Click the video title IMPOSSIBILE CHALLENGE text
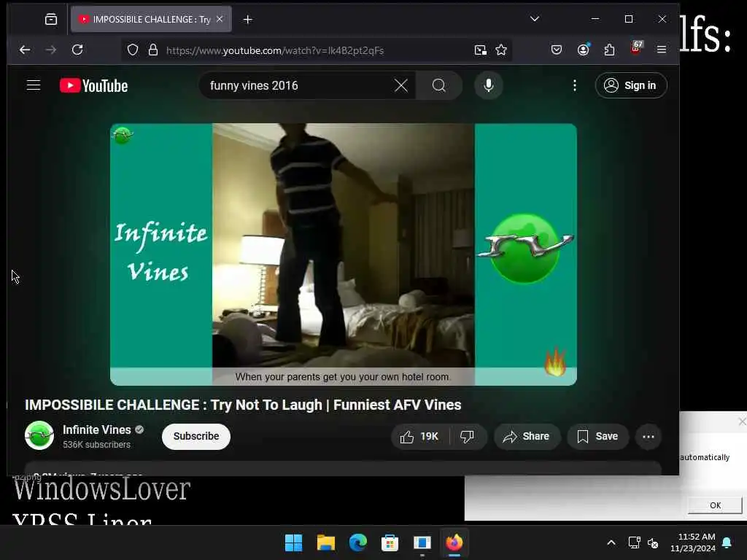The height and width of the screenshot is (560, 747). point(243,405)
